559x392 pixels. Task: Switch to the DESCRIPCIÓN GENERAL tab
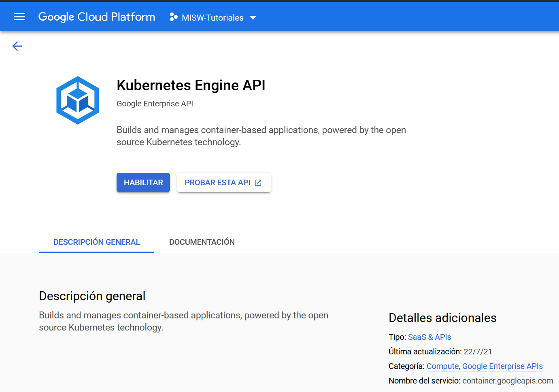tap(97, 242)
